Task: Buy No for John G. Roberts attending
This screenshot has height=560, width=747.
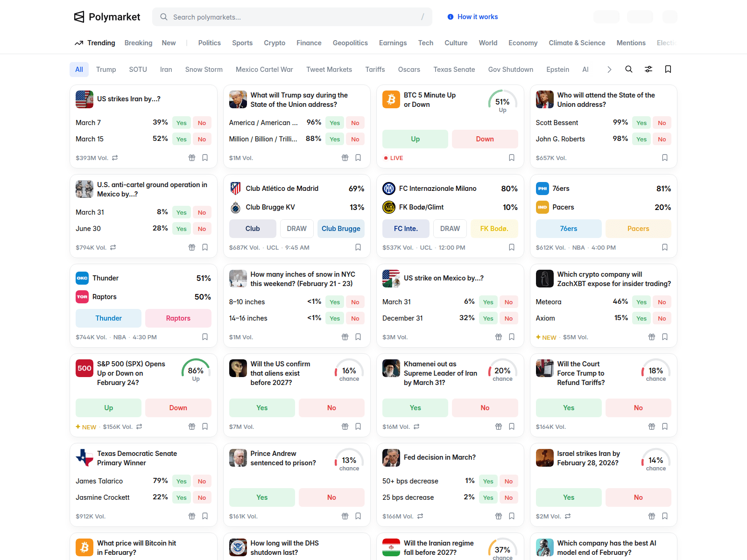Action: [662, 139]
